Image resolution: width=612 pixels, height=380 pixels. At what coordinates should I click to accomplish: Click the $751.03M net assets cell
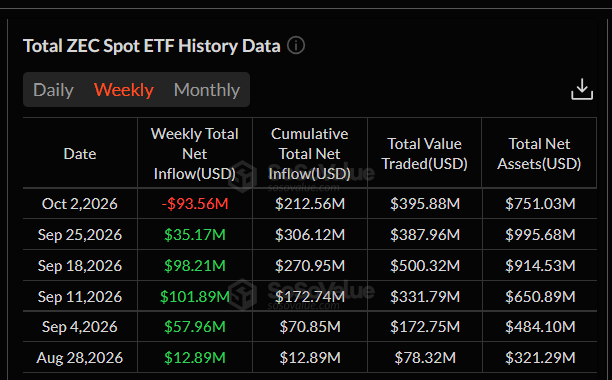pos(540,204)
